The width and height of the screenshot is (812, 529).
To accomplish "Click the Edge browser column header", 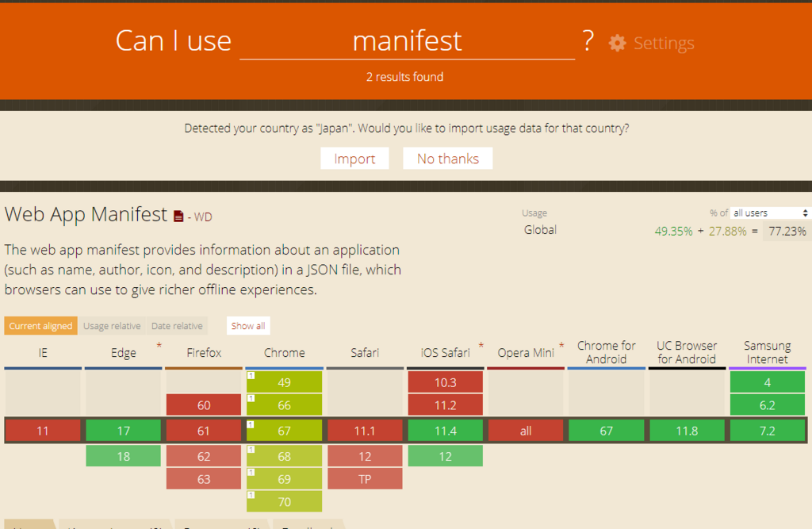I will pos(123,353).
